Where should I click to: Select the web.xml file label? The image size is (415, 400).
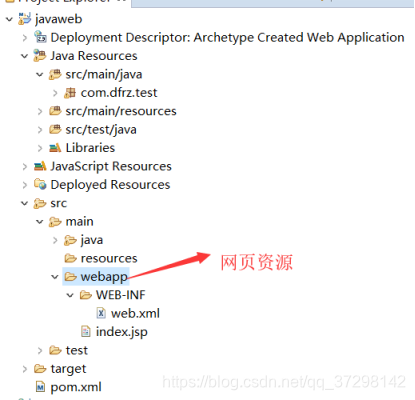pyautogui.click(x=135, y=314)
